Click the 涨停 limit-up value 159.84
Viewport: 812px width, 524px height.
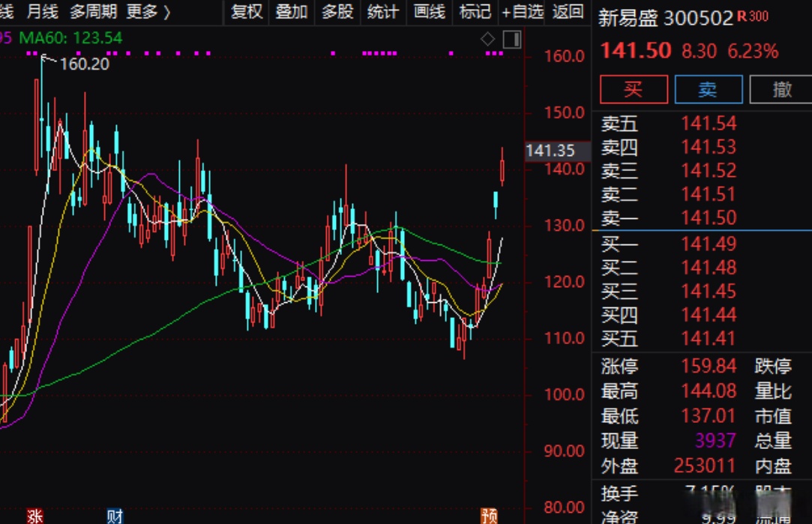click(x=709, y=366)
